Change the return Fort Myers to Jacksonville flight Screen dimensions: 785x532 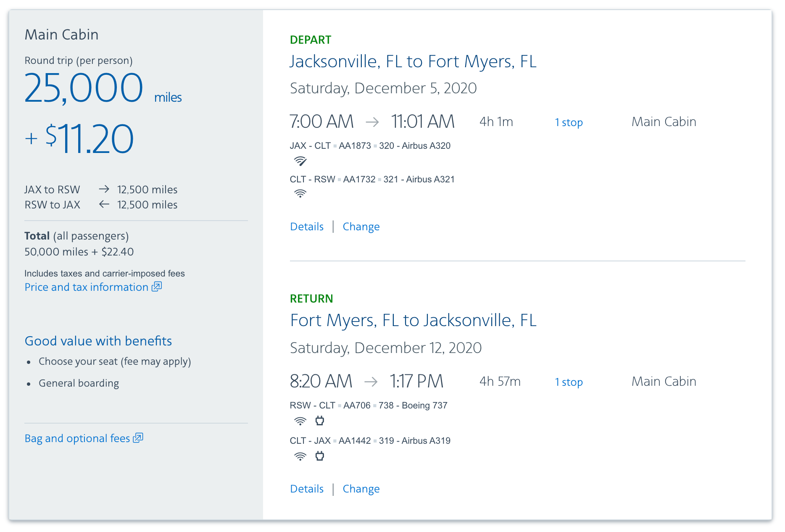pos(361,489)
